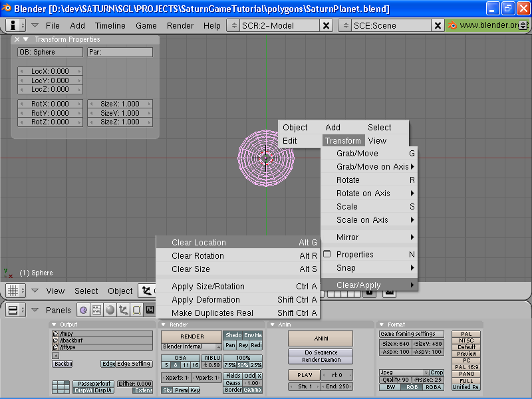
Task: Open the Jpeg image format dropdown
Action: point(402,372)
